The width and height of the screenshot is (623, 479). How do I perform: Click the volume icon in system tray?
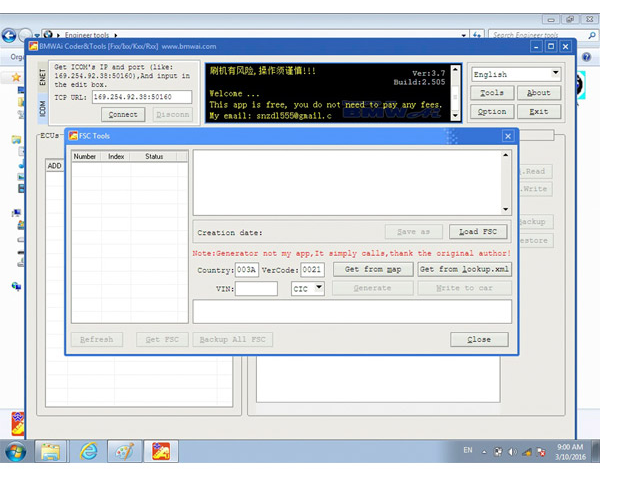point(511,452)
